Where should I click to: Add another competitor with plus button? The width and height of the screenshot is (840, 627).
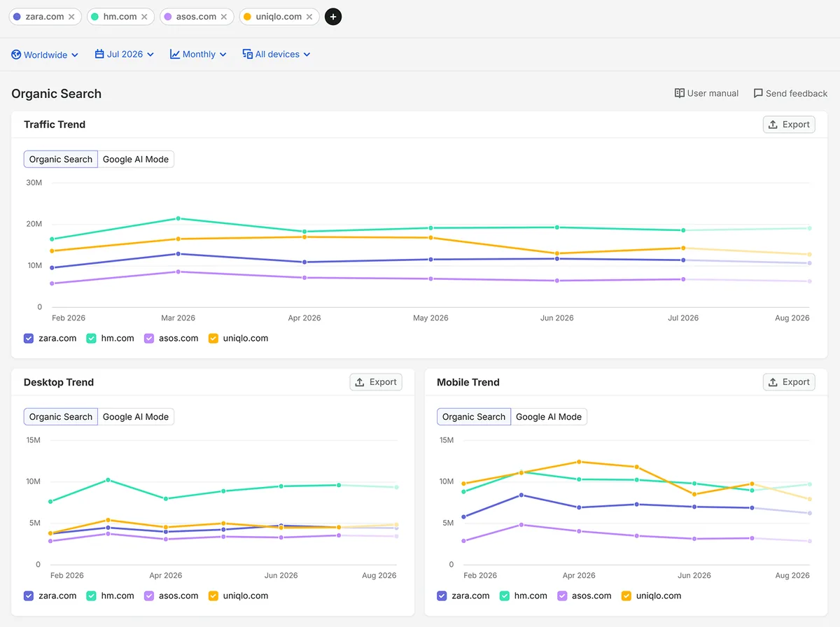[x=333, y=17]
